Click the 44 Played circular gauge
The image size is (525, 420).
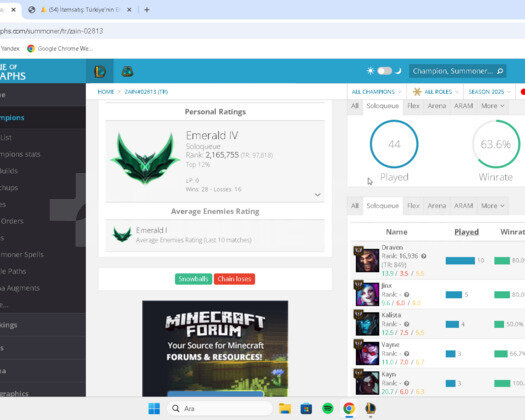394,144
